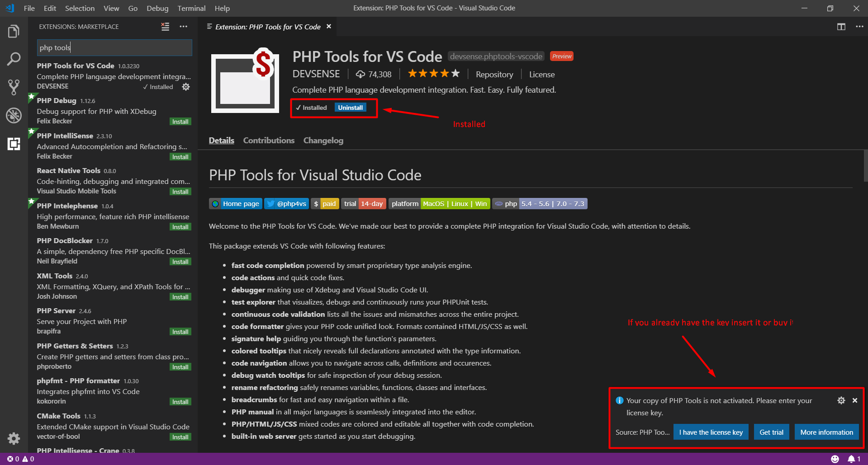Click the gear for PHP Tools extension

point(186,87)
